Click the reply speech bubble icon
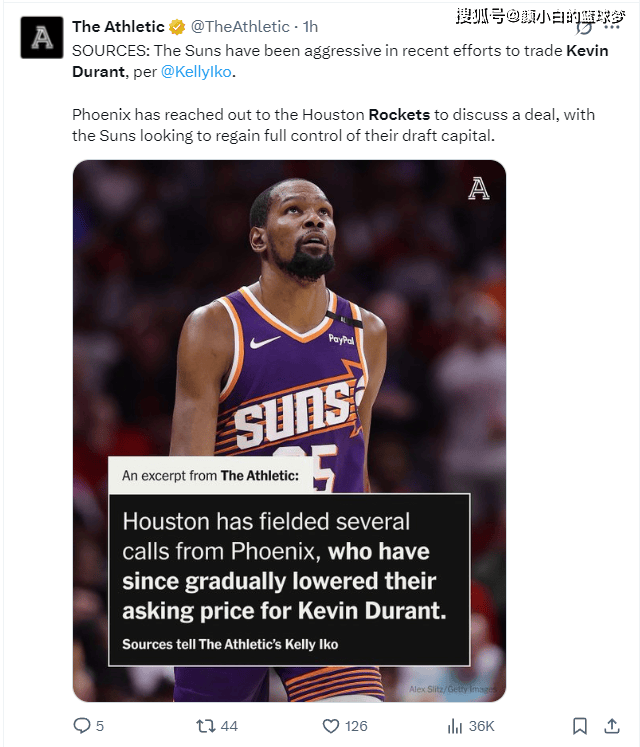Image resolution: width=640 pixels, height=747 pixels. coord(82,725)
